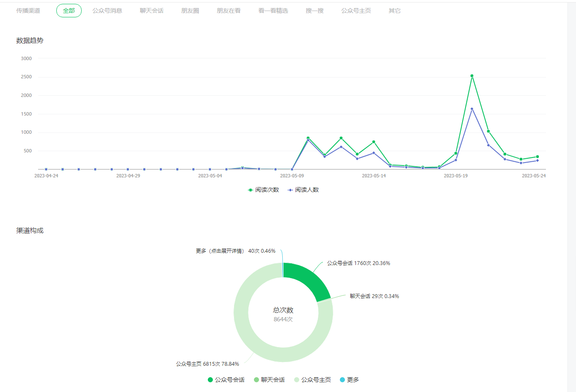The height and width of the screenshot is (392, 576).
Task: Switch to the 公众号消息 tab
Action: [107, 11]
